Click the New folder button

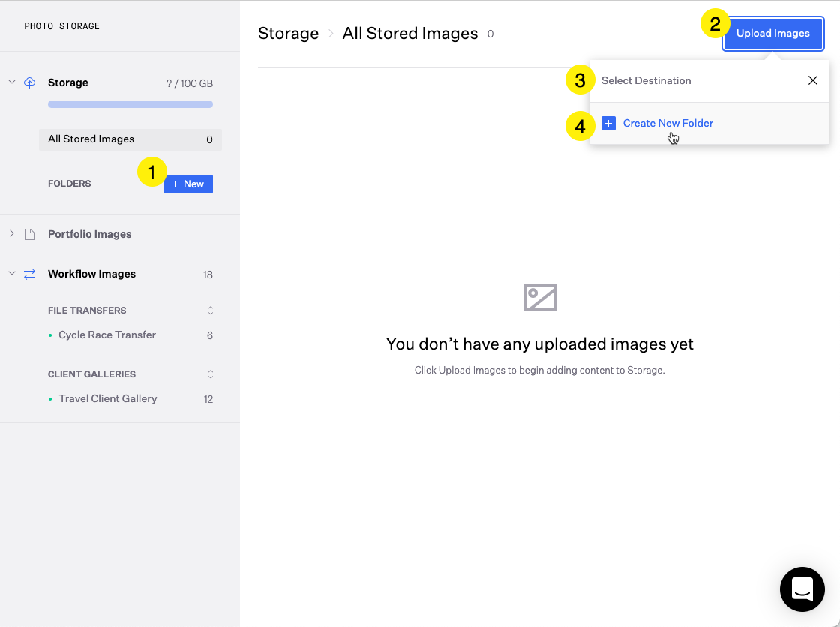[188, 184]
